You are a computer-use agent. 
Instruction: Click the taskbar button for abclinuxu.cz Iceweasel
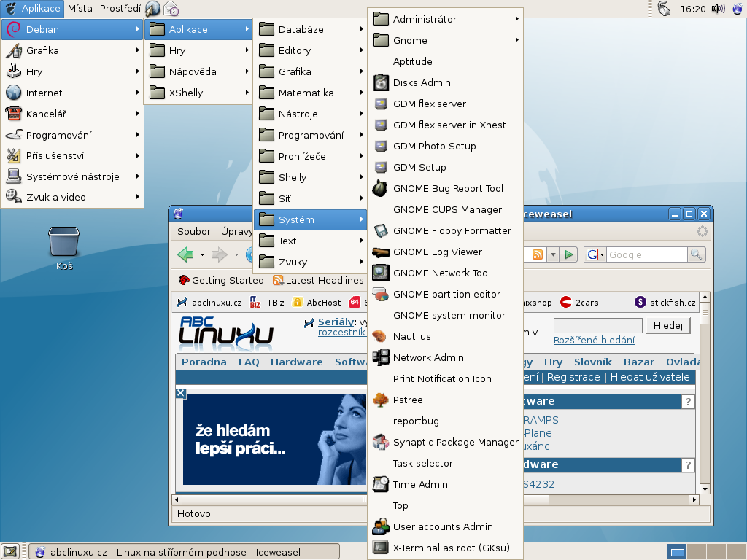[185, 552]
